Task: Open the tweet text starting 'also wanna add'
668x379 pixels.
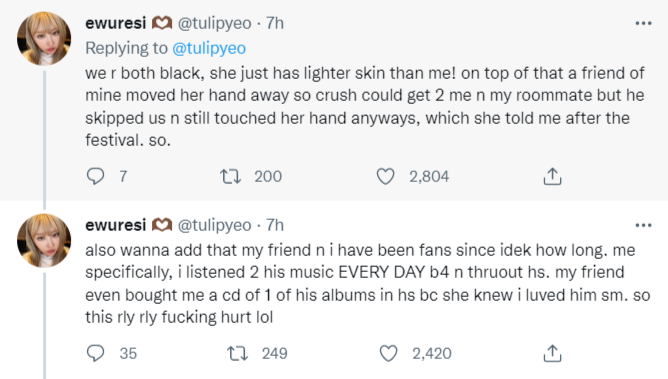Action: pyautogui.click(x=368, y=284)
